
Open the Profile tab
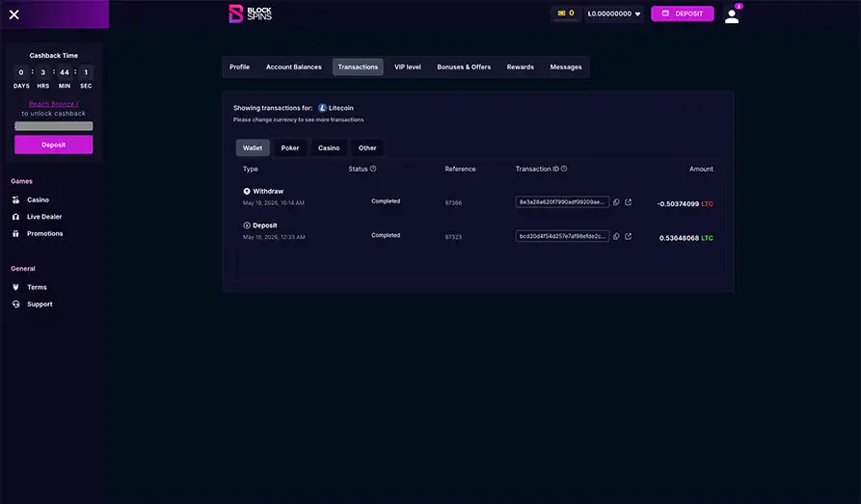click(x=239, y=67)
